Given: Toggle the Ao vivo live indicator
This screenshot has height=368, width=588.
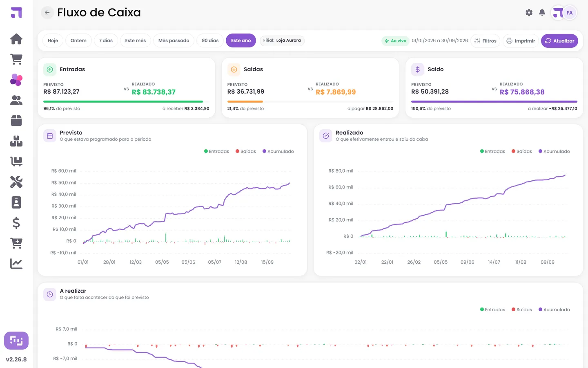Looking at the screenshot, I should pos(395,41).
